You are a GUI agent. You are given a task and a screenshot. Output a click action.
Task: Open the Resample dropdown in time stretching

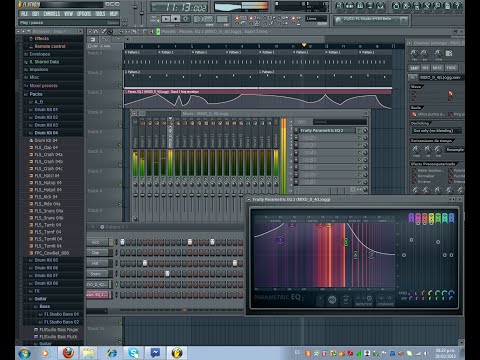point(455,150)
